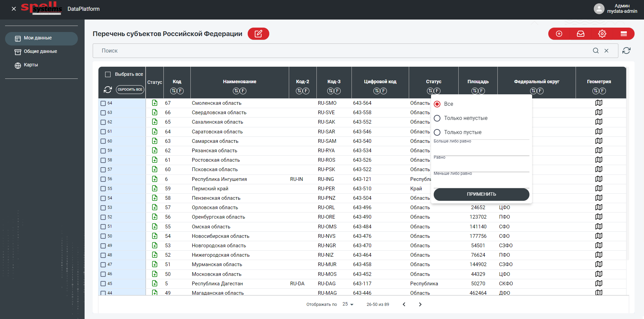
Task: Refresh the table with the icon beside search
Action: pos(626,51)
